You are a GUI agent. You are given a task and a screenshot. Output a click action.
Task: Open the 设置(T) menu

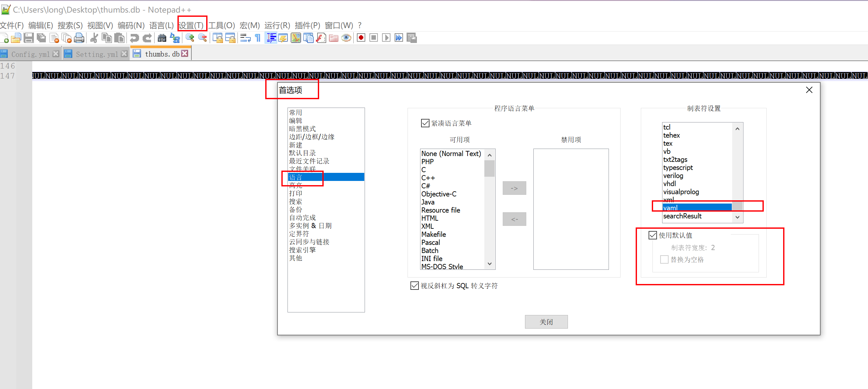[x=191, y=25]
